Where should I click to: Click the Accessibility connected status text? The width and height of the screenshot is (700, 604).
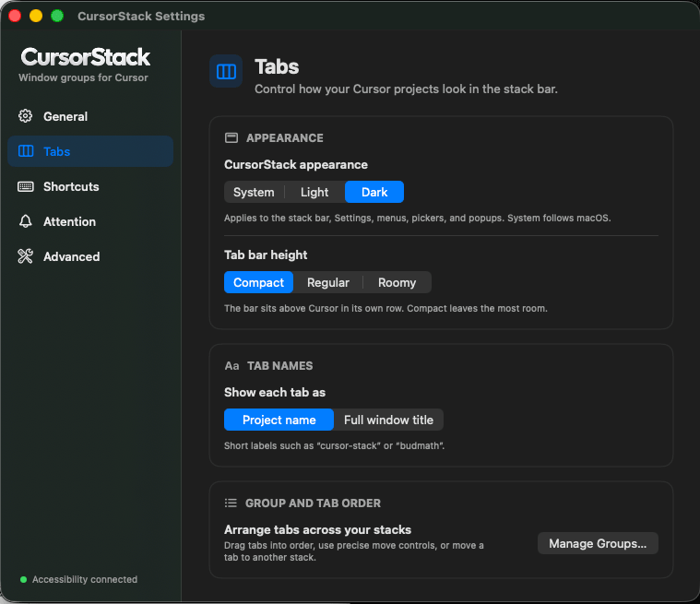click(x=85, y=579)
